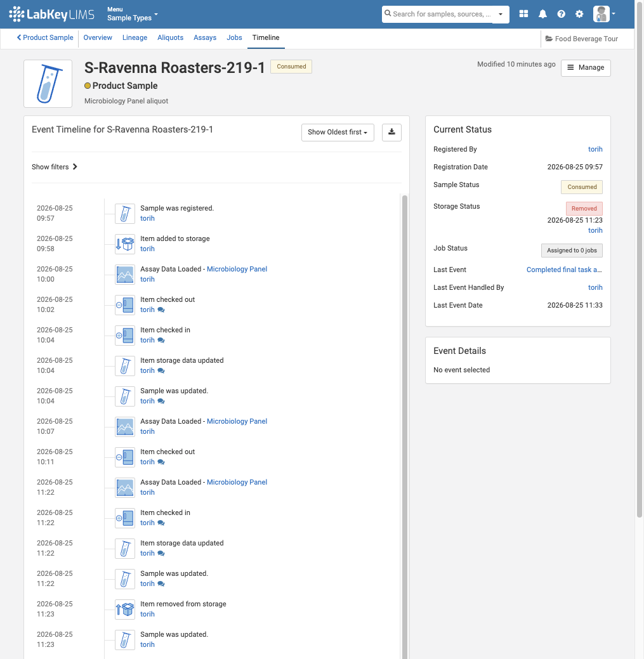This screenshot has width=644, height=659.
Task: Click the LabKey LIMS logo
Action: pyautogui.click(x=51, y=15)
